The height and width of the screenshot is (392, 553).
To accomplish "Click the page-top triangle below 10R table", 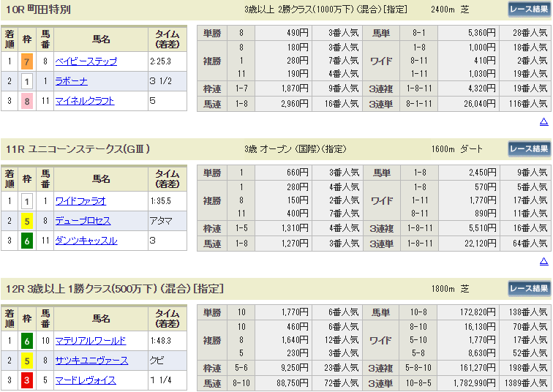I will click(x=543, y=122).
